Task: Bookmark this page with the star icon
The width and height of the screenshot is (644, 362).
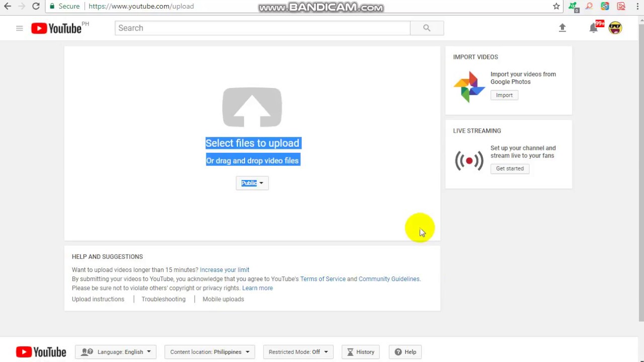Action: click(x=556, y=6)
